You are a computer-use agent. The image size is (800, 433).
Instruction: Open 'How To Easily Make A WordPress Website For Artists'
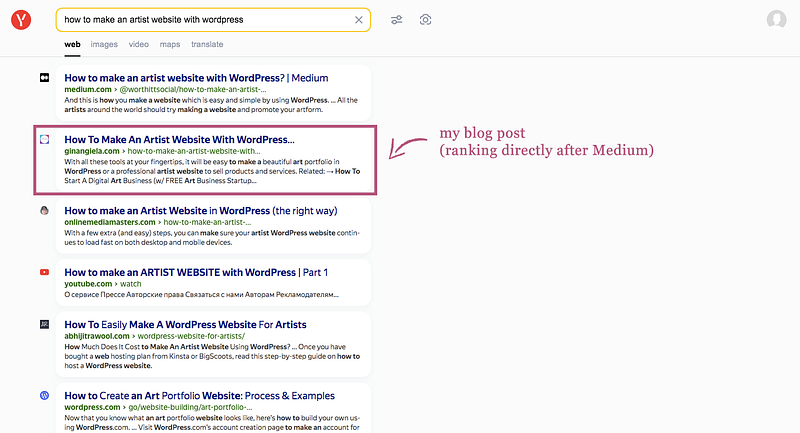coord(185,325)
